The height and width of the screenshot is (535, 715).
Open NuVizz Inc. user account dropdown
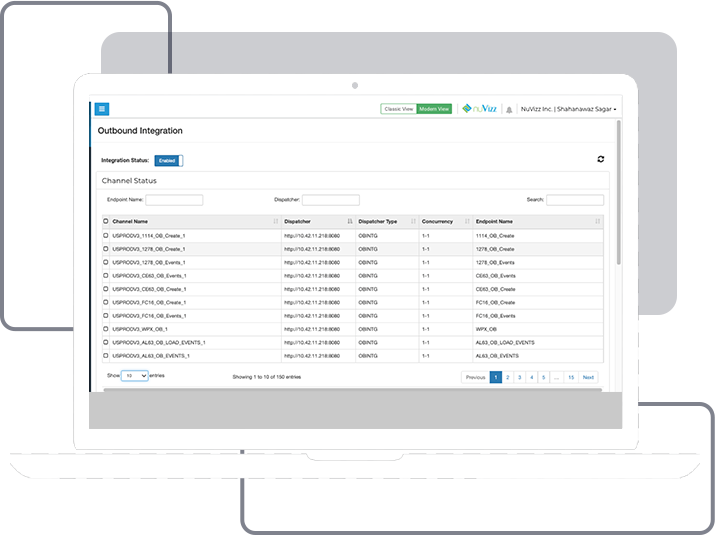[568, 109]
